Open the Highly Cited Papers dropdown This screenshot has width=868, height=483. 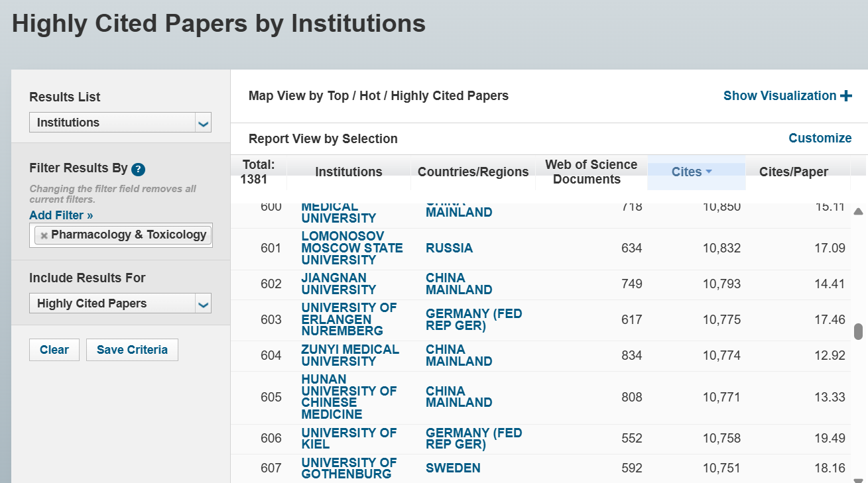click(120, 303)
